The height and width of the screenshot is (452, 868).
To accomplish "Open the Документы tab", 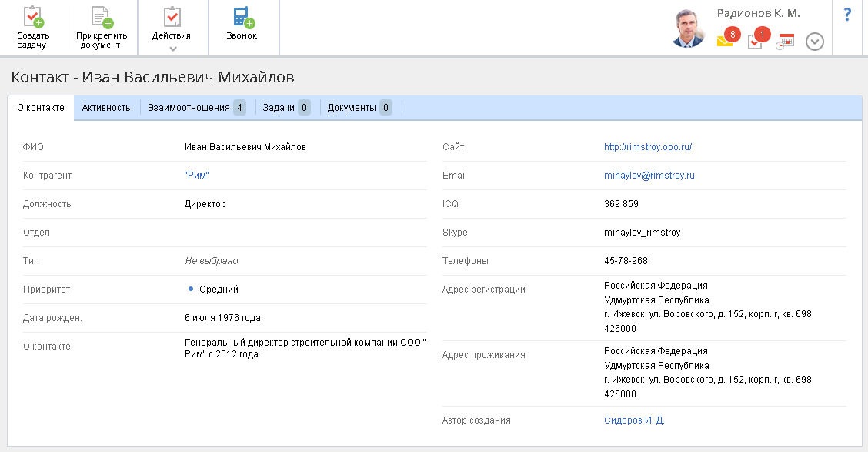I will 359,108.
